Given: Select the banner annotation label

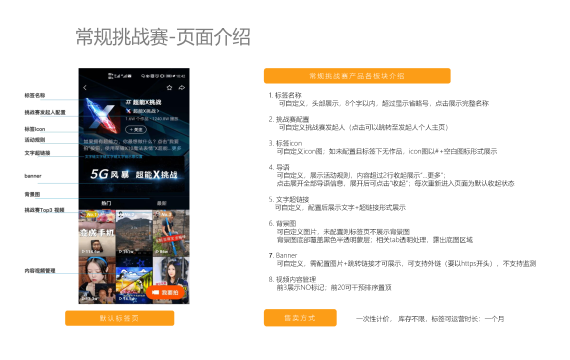Looking at the screenshot, I should pyautogui.click(x=33, y=176).
